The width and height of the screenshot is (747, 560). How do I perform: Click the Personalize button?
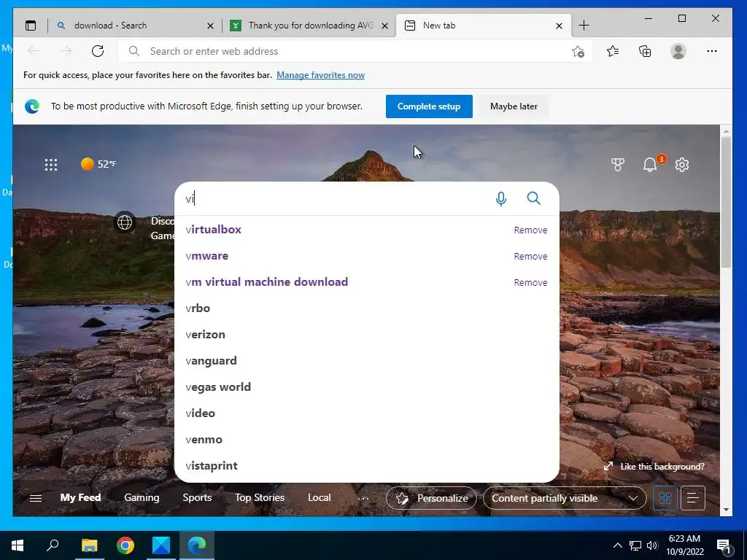click(431, 498)
